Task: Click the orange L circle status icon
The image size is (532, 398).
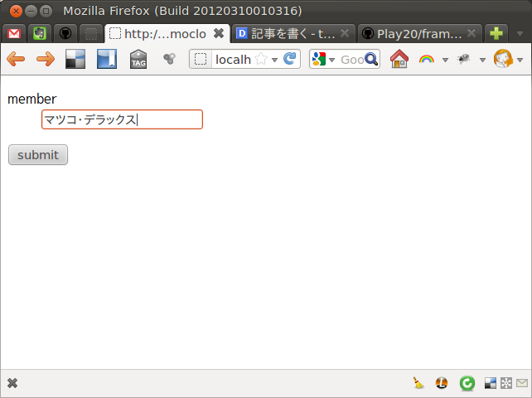Action: point(442,383)
